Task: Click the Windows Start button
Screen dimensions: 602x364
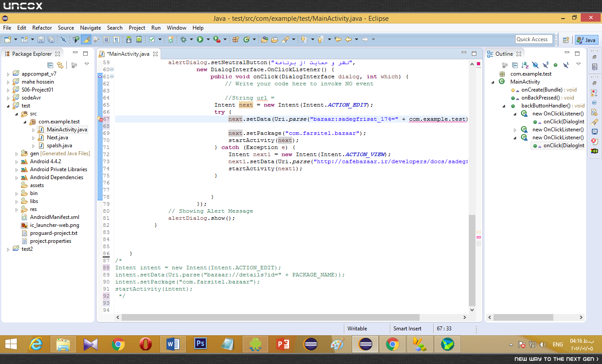Action: tap(11, 344)
